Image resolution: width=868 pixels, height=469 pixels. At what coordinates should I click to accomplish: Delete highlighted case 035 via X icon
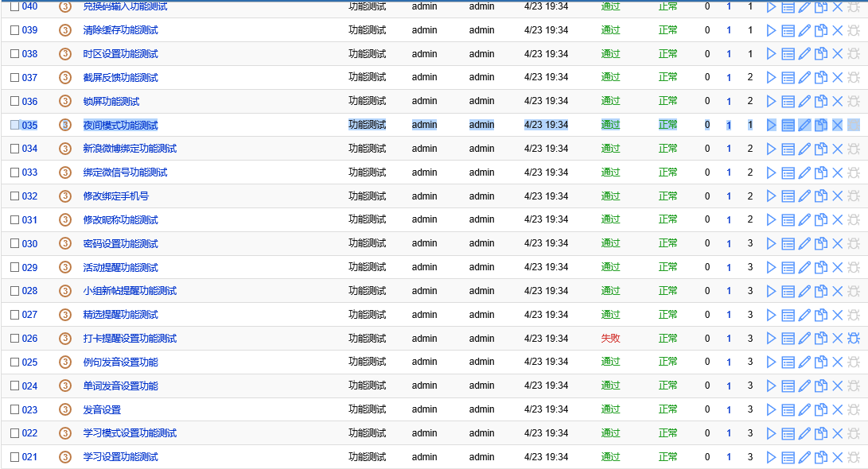click(x=838, y=126)
